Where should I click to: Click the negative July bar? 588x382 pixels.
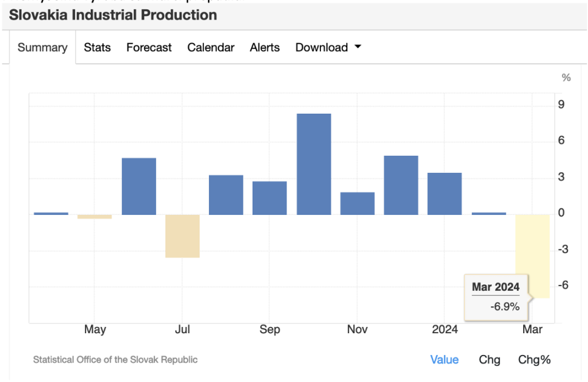tap(183, 236)
